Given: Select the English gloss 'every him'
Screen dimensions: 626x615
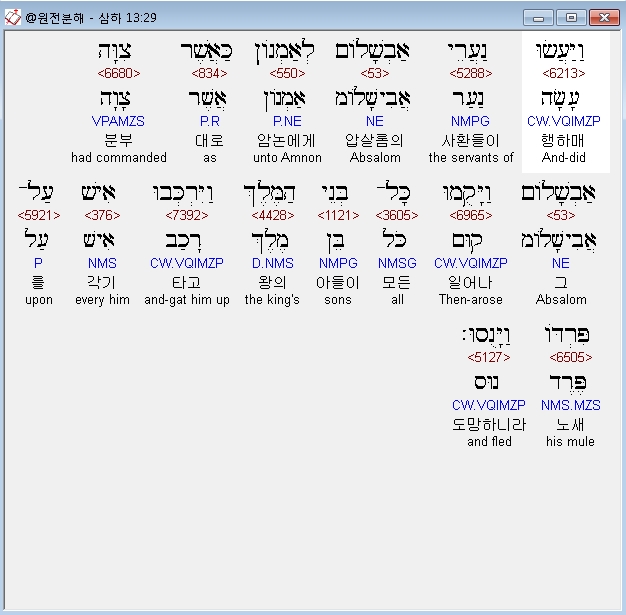Looking at the screenshot, I should [x=103, y=300].
